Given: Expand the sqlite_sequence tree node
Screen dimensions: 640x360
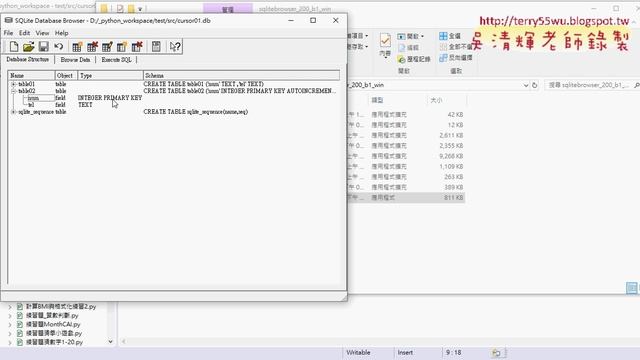Looking at the screenshot, I should pos(13,112).
